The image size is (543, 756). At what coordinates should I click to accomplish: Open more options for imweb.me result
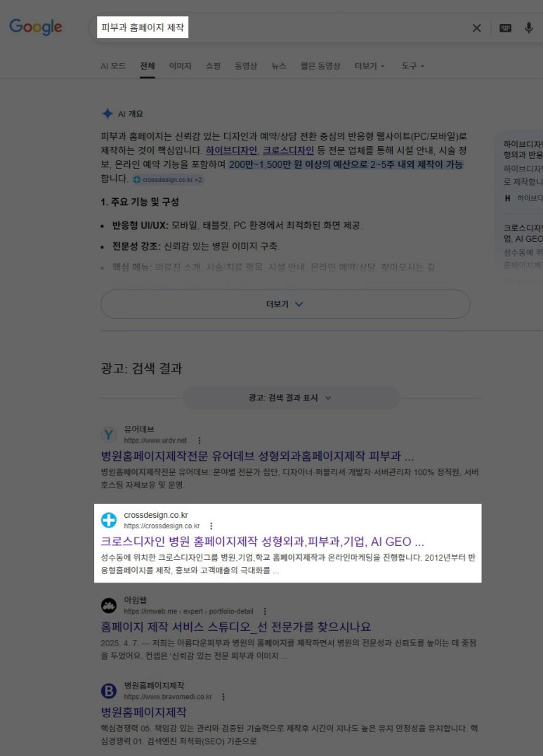pos(265,611)
